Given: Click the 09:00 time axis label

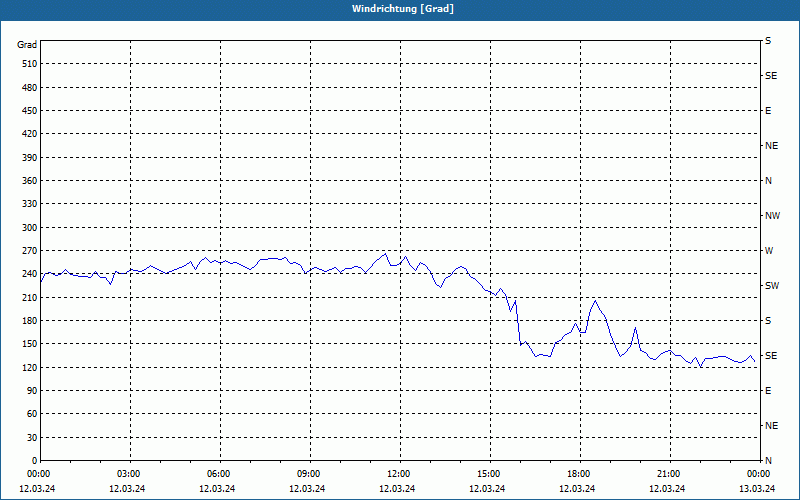Looking at the screenshot, I should 309,474.
